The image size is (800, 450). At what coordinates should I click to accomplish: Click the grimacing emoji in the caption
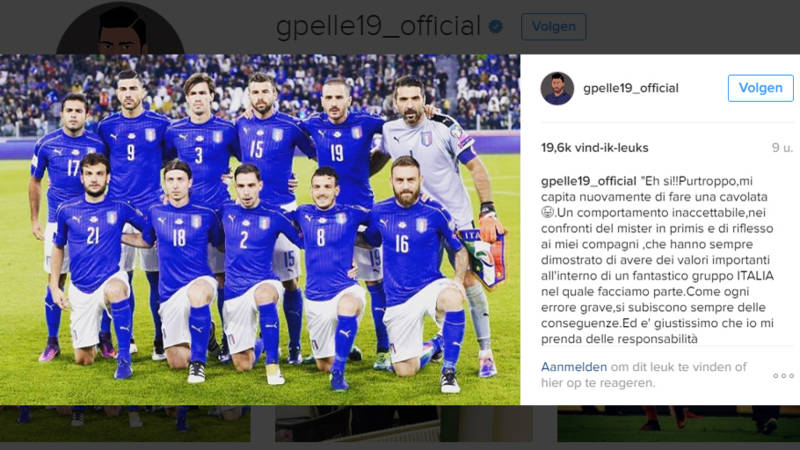547,212
